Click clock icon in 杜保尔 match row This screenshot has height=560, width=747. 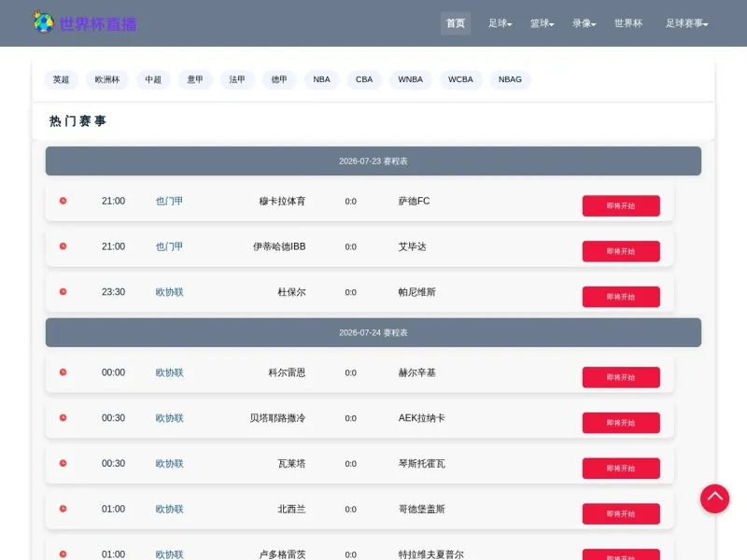tap(63, 292)
